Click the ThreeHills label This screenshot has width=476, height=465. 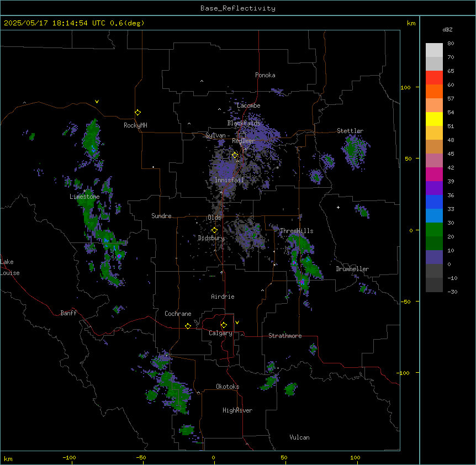(x=297, y=231)
